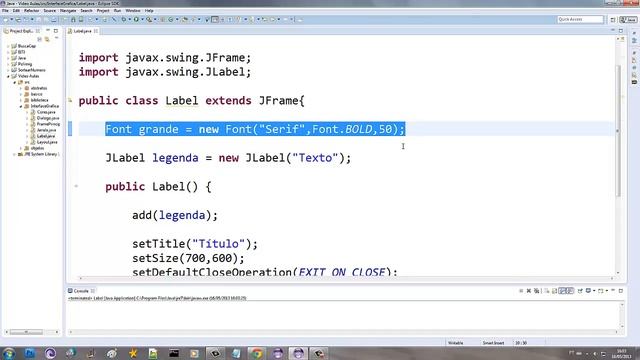Select the FramePrincipal file in tree

48,124
